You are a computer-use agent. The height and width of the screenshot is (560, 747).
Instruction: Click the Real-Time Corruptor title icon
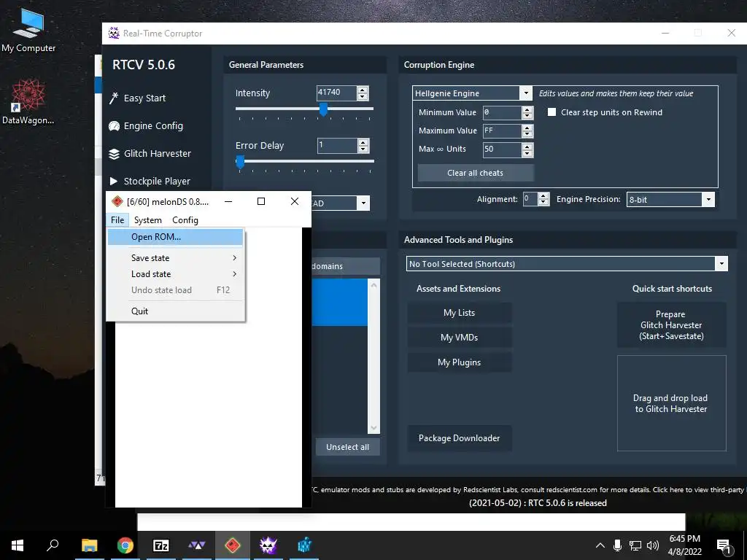coord(114,33)
